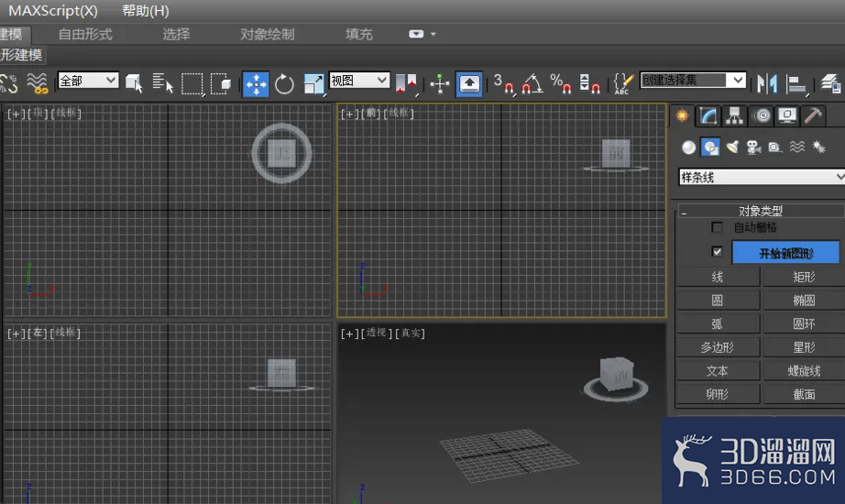Open the 创建选择集 dropdown
Image resolution: width=845 pixels, height=504 pixels.
click(693, 81)
